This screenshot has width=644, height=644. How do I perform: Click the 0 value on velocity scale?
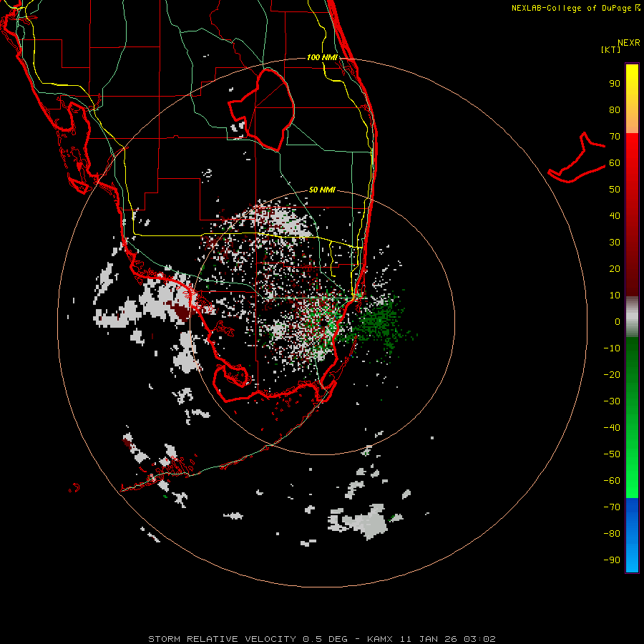coord(618,321)
